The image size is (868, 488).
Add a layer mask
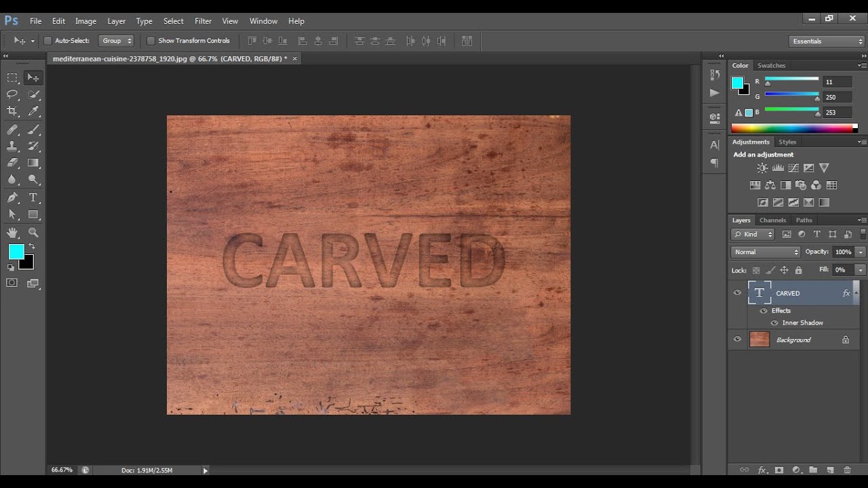[x=779, y=470]
